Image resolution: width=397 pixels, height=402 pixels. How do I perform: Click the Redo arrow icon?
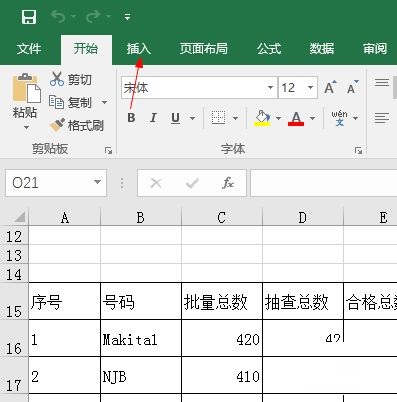coord(94,16)
